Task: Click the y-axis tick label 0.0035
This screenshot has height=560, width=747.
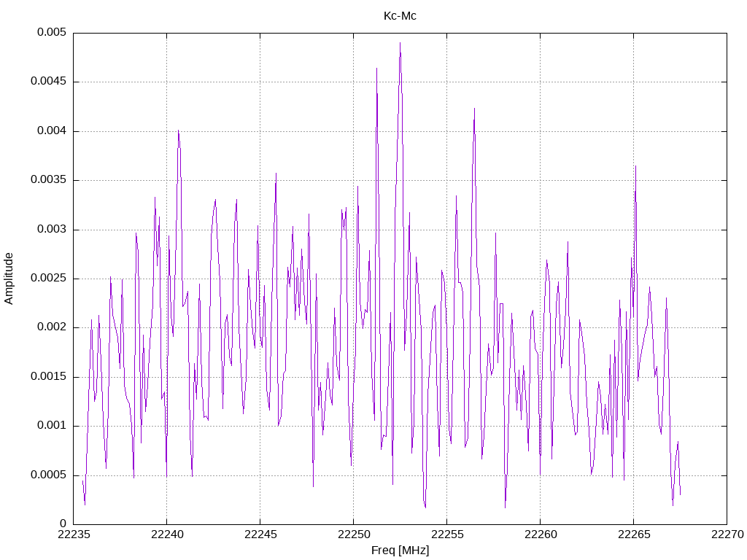Action: [x=48, y=180]
